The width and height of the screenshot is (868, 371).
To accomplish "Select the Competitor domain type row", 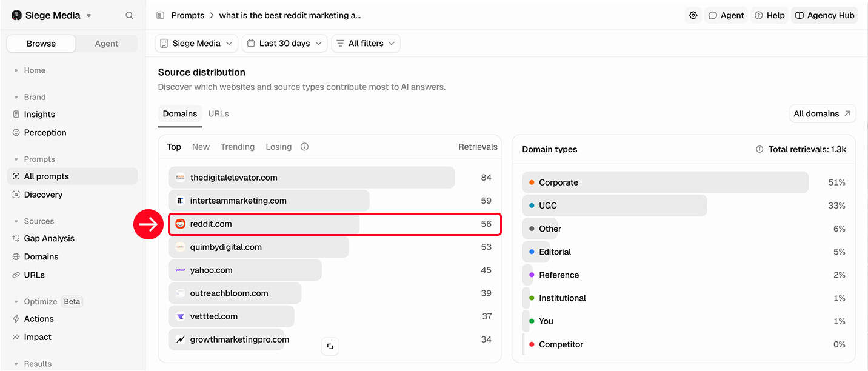I will pos(684,344).
